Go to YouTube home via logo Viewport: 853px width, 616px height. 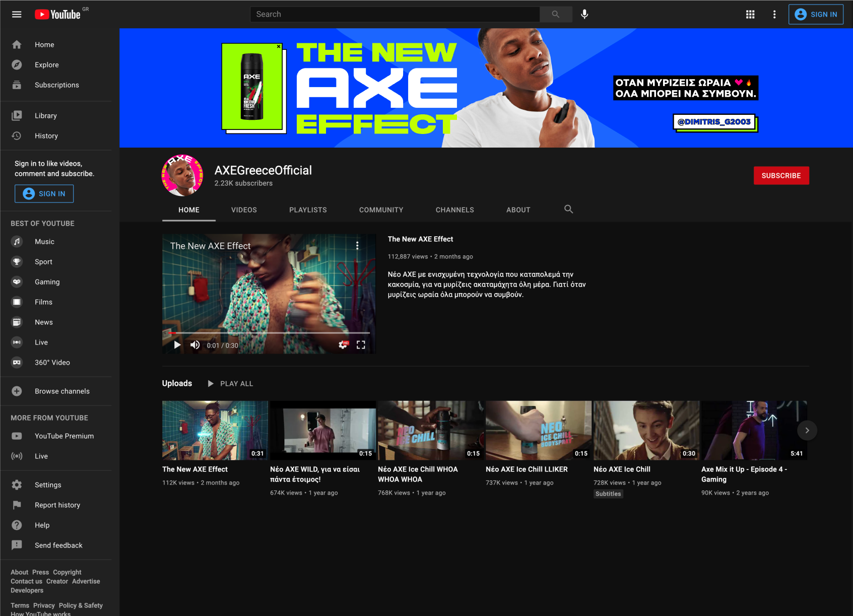(x=57, y=14)
